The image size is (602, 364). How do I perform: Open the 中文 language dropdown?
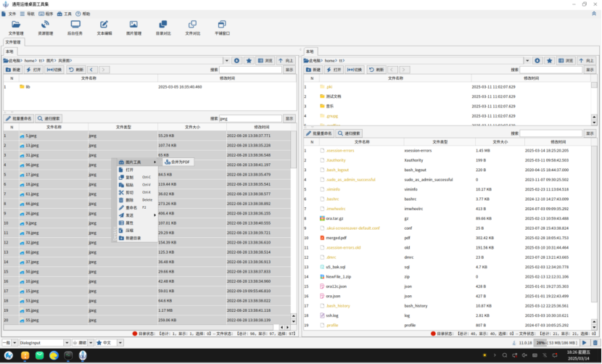pyautogui.click(x=120, y=342)
